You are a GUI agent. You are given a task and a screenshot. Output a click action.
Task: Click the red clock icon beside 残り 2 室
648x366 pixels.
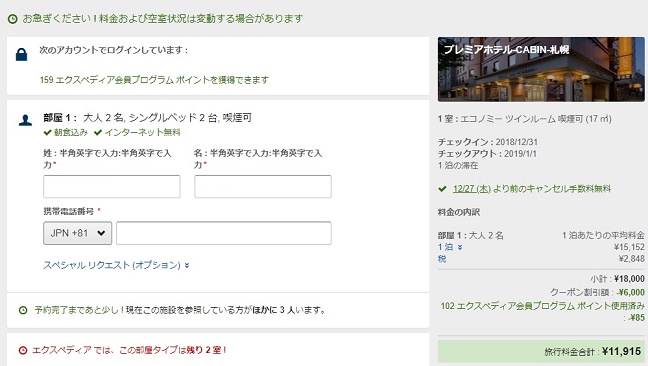tap(23, 350)
